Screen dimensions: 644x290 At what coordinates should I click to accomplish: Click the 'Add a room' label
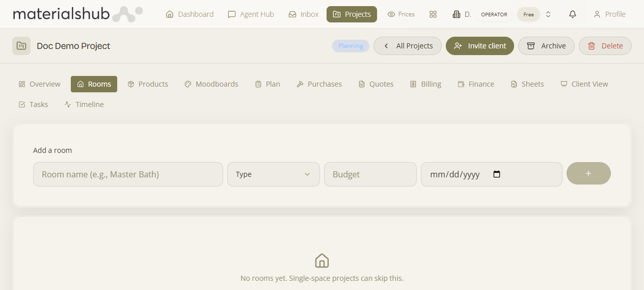52,150
